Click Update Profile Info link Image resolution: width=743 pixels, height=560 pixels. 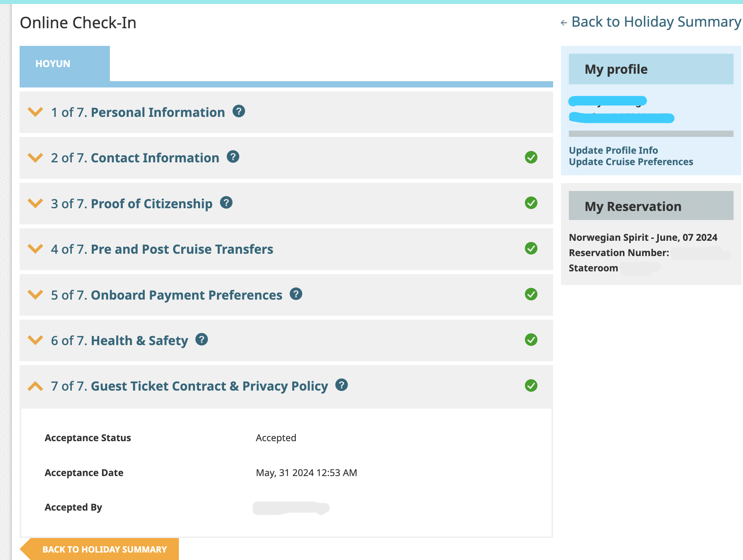pyautogui.click(x=613, y=151)
